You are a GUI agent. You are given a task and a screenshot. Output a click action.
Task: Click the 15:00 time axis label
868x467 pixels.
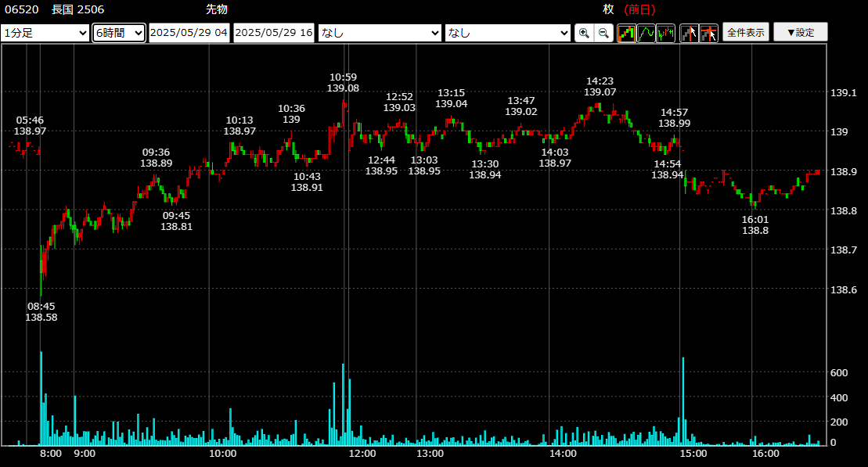tap(693, 454)
